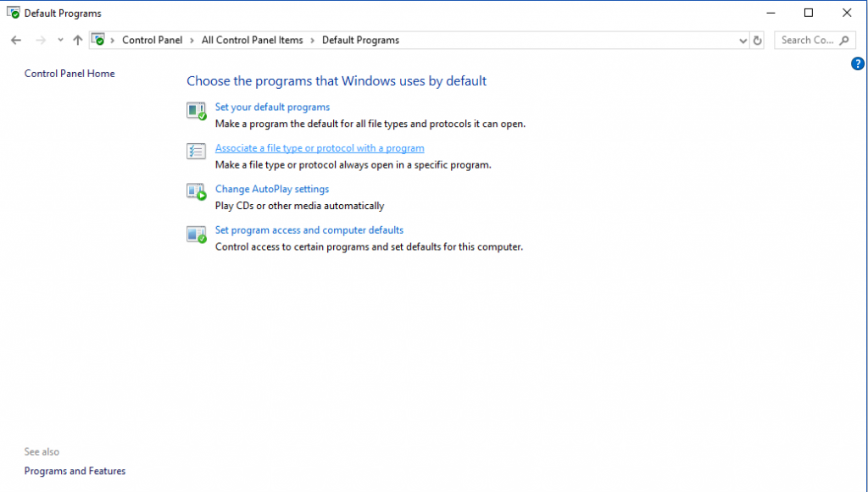Expand the chevron after All Control Panel Items
Image resolution: width=868 pixels, height=492 pixels.
(313, 41)
